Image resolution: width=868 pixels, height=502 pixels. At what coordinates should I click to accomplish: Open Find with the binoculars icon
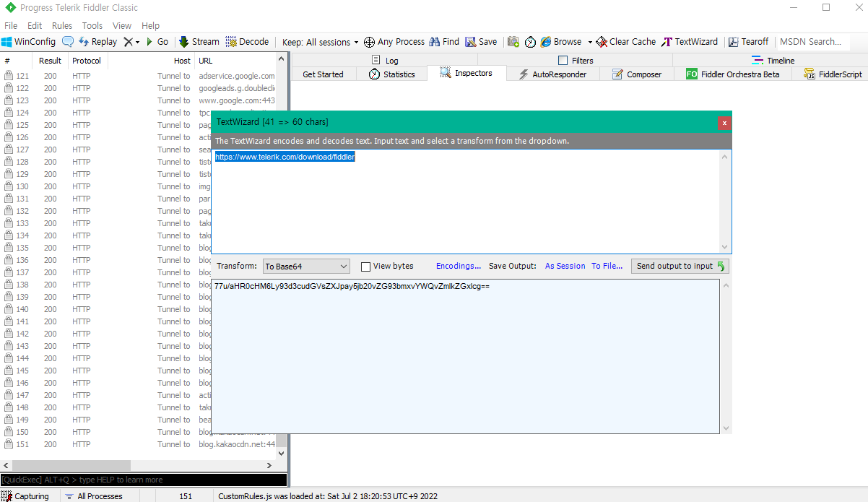click(444, 42)
